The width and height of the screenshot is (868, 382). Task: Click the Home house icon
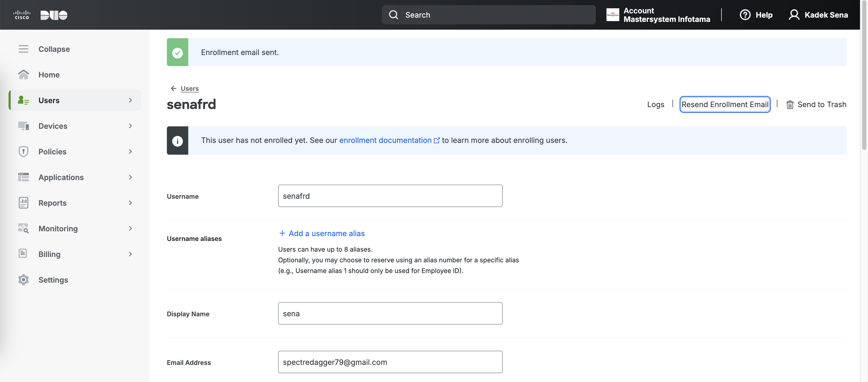(x=23, y=74)
